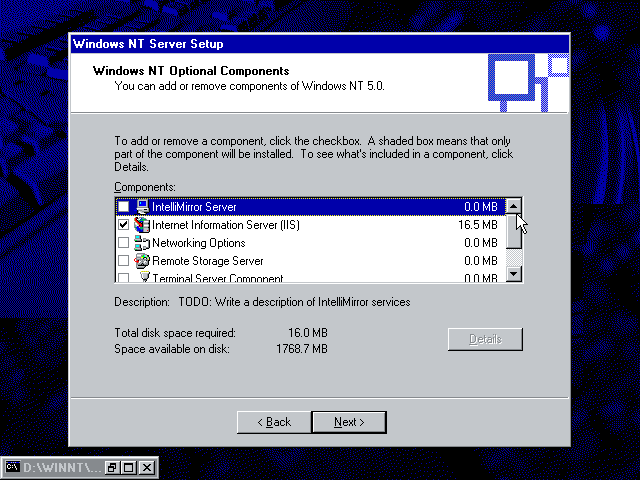Viewport: 640px width, 480px height.
Task: Click the Windows NT Server Setup title bar
Action: coord(320,44)
